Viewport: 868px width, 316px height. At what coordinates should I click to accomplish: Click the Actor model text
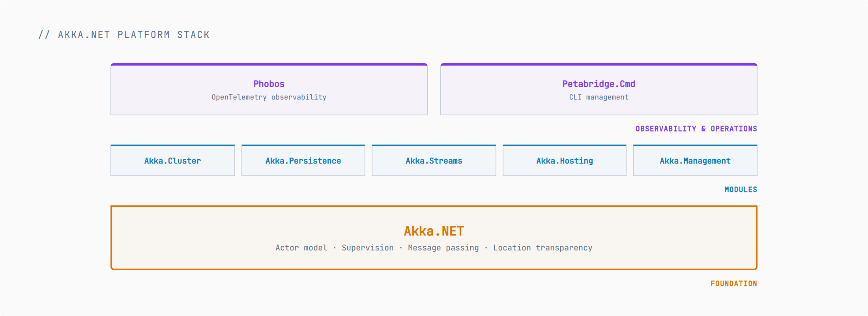[301, 248]
